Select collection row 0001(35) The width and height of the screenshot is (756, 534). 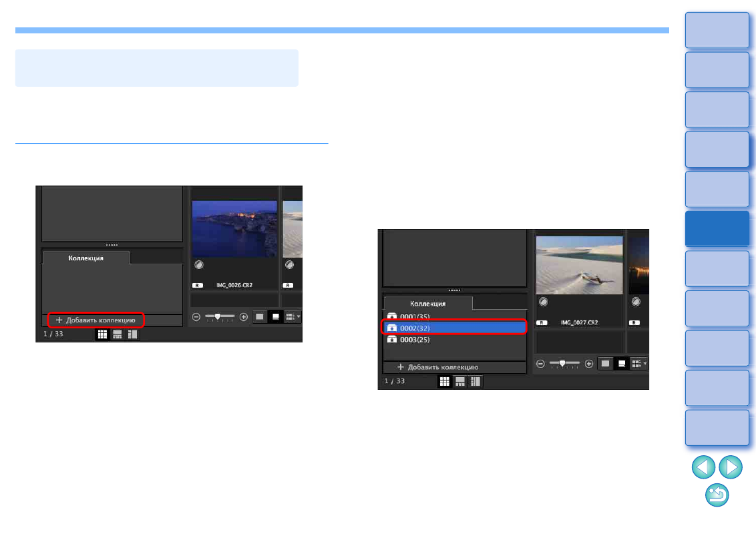(455, 316)
